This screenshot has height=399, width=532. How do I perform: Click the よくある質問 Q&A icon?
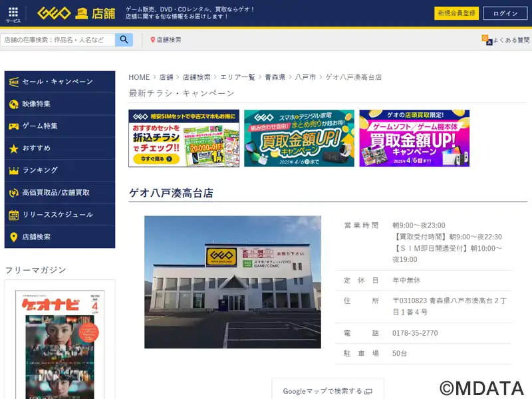[487, 40]
